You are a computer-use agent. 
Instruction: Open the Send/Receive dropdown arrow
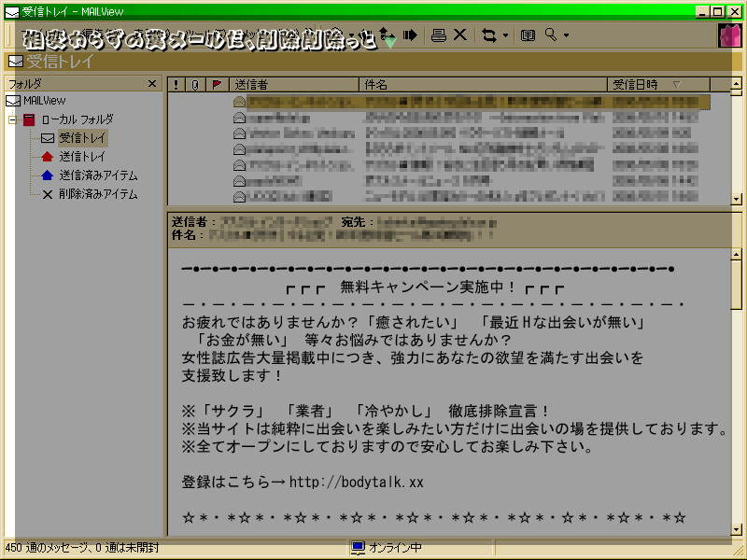(x=505, y=36)
